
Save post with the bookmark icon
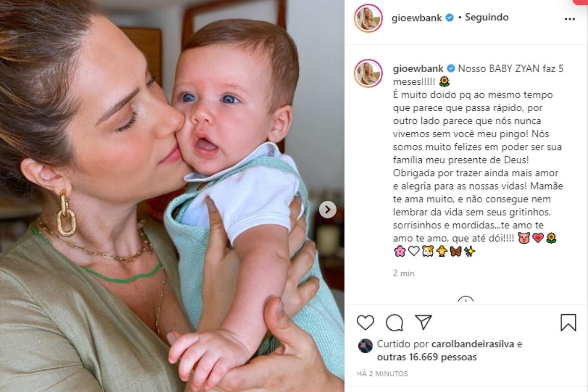click(x=568, y=322)
